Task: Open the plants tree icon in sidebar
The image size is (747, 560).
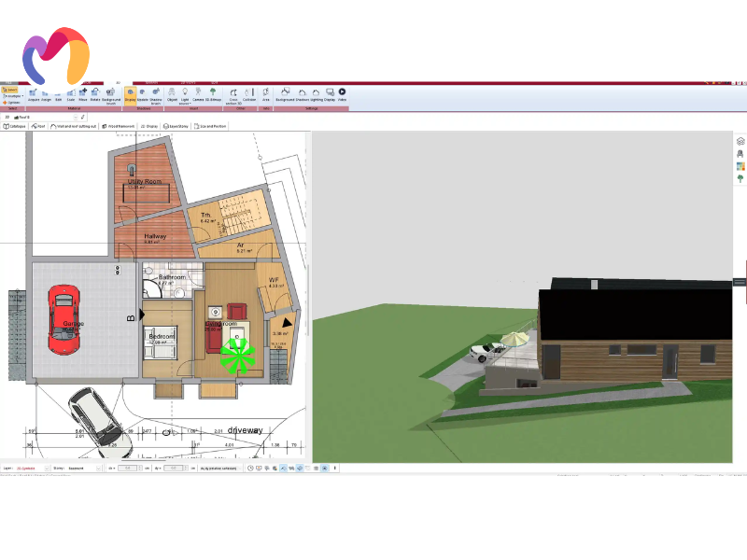Action: [x=740, y=178]
